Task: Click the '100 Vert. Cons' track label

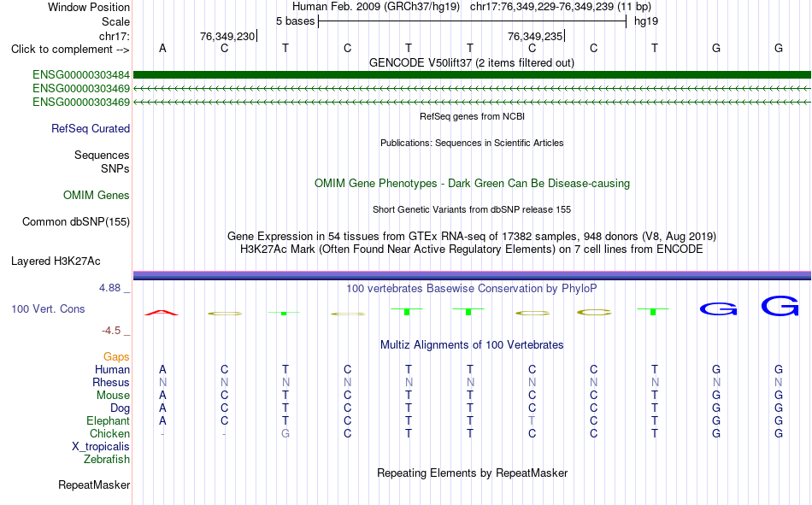Action: (x=48, y=309)
